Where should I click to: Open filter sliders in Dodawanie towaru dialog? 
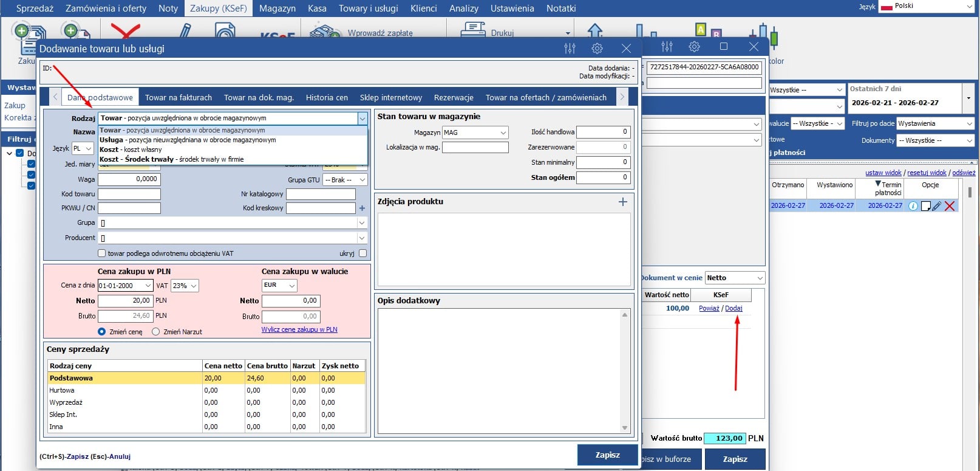point(569,49)
